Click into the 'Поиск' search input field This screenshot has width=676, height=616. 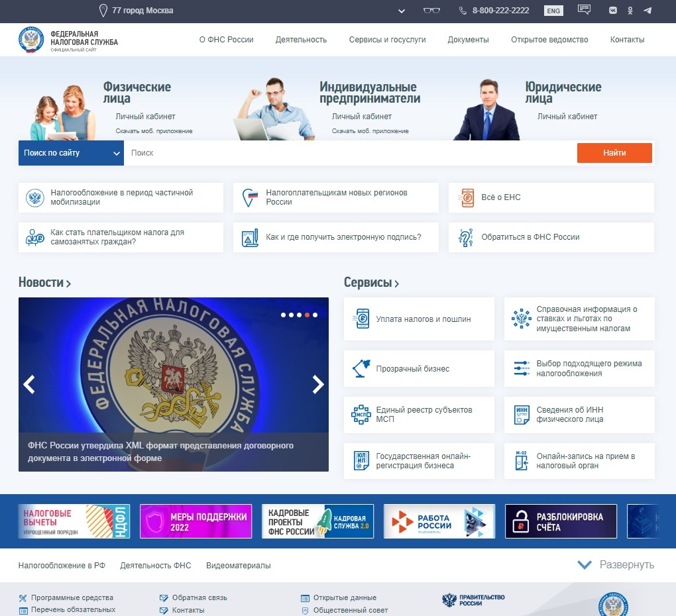[350, 153]
